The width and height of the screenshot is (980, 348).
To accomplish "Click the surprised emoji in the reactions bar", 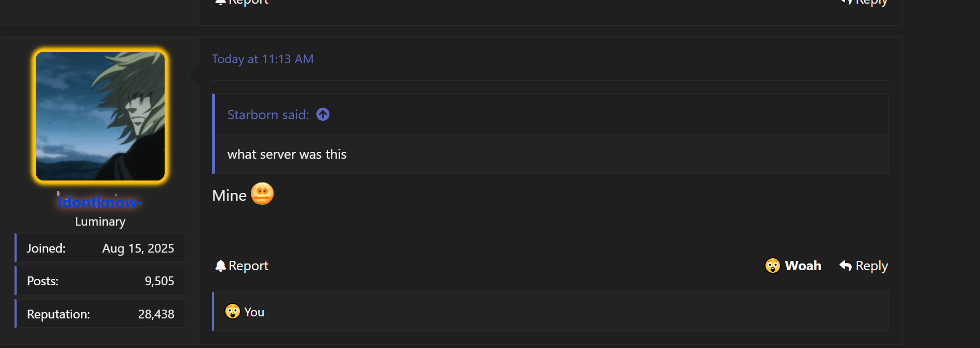I will tap(232, 311).
